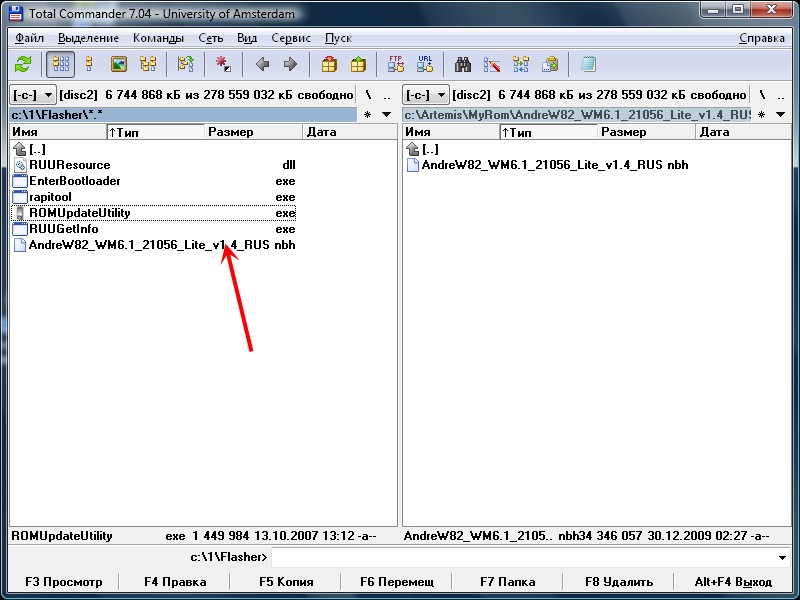Open the Пуск menu
800x600 pixels.
coord(338,38)
